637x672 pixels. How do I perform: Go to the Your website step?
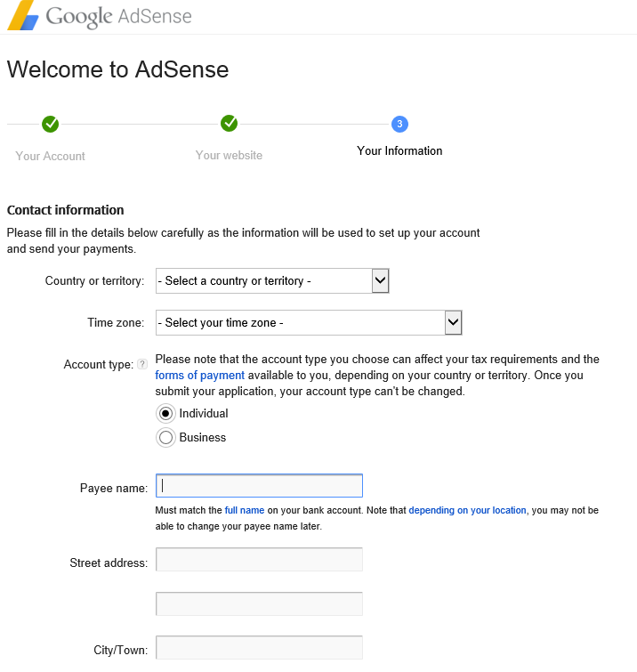tap(230, 155)
